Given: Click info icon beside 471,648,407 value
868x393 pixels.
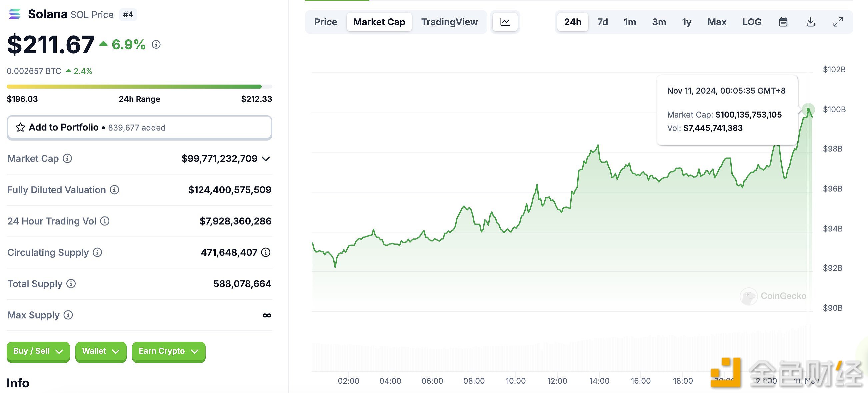Looking at the screenshot, I should pos(266,252).
